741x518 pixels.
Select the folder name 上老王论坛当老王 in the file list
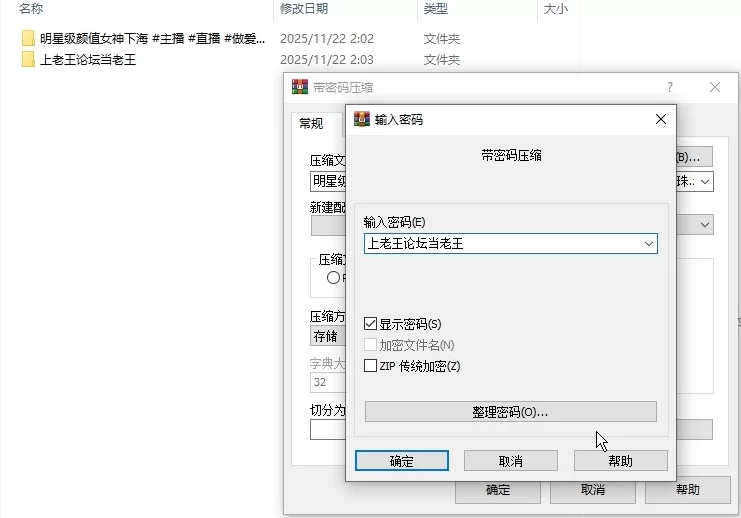coord(88,60)
